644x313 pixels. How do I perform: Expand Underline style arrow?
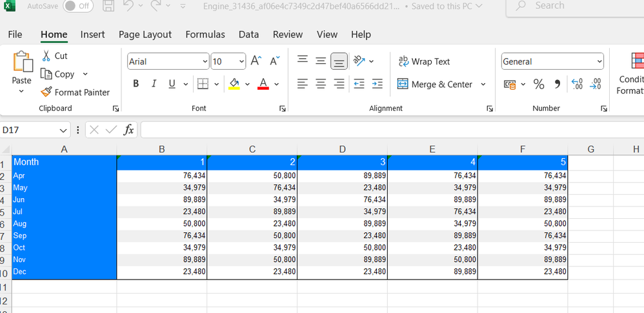point(185,84)
